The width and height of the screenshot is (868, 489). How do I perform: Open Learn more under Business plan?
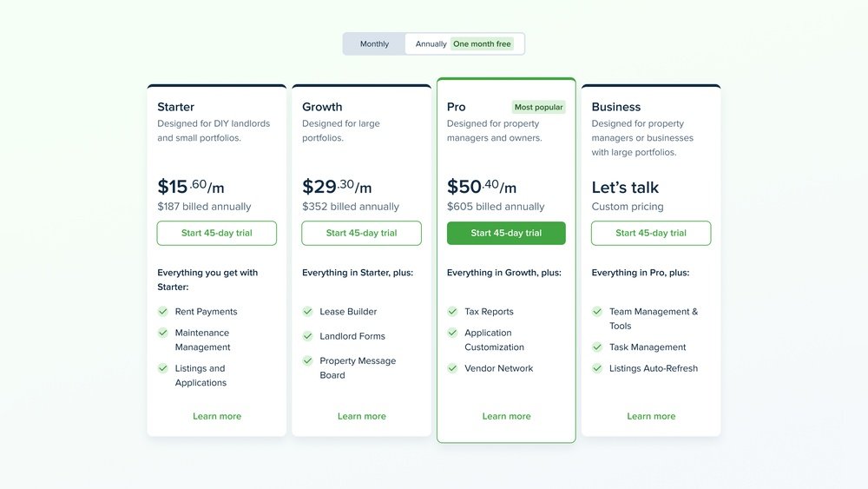651,416
